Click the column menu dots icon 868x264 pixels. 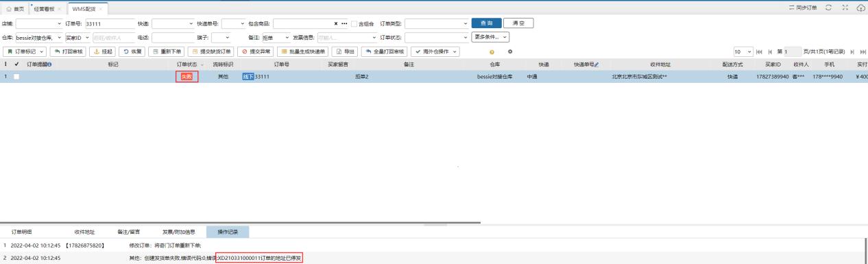(x=6, y=64)
